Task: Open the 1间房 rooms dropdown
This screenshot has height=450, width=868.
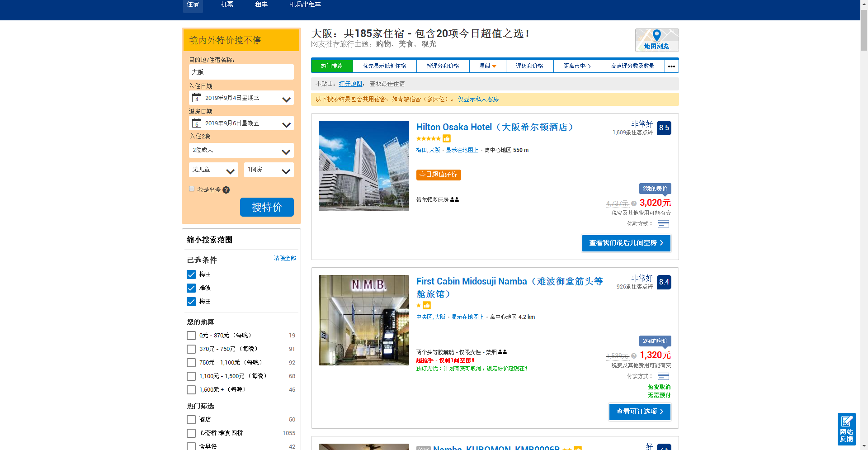Action: (269, 170)
